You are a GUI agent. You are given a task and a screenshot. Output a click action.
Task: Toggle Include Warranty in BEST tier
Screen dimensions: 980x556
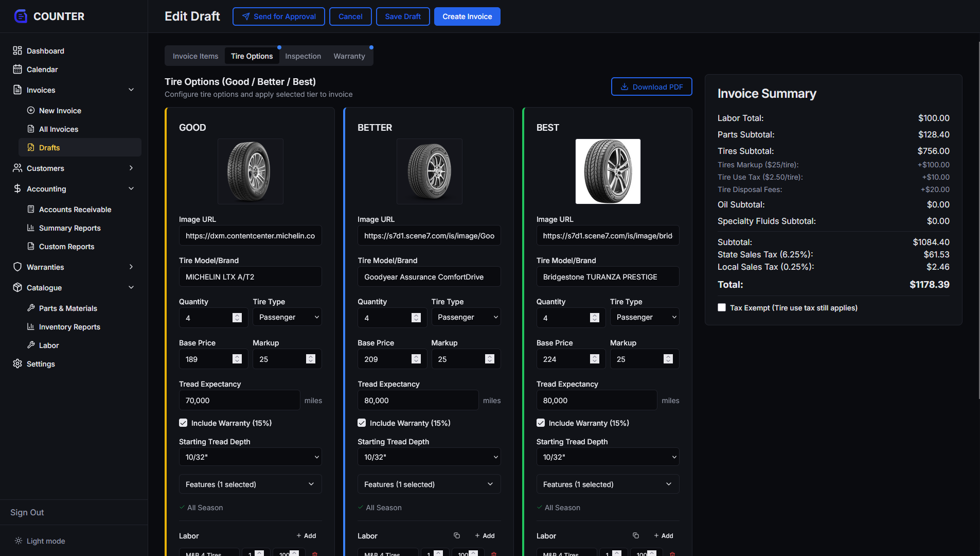pyautogui.click(x=541, y=423)
